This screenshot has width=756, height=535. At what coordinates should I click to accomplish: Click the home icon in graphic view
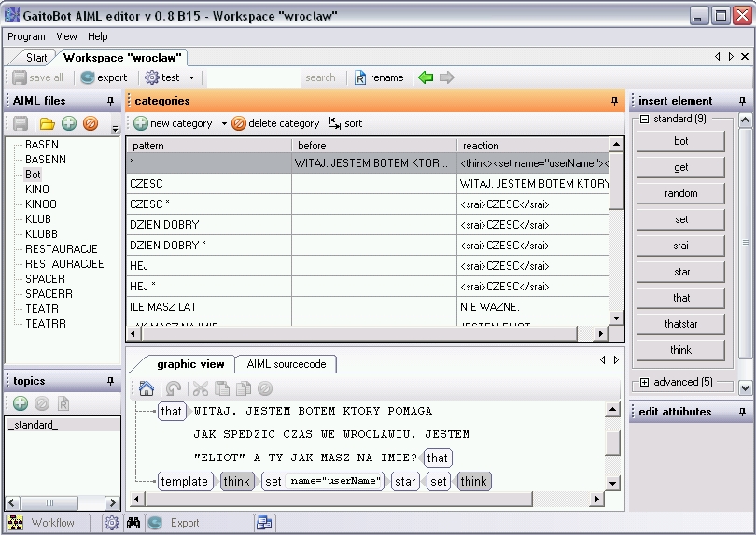(x=147, y=388)
